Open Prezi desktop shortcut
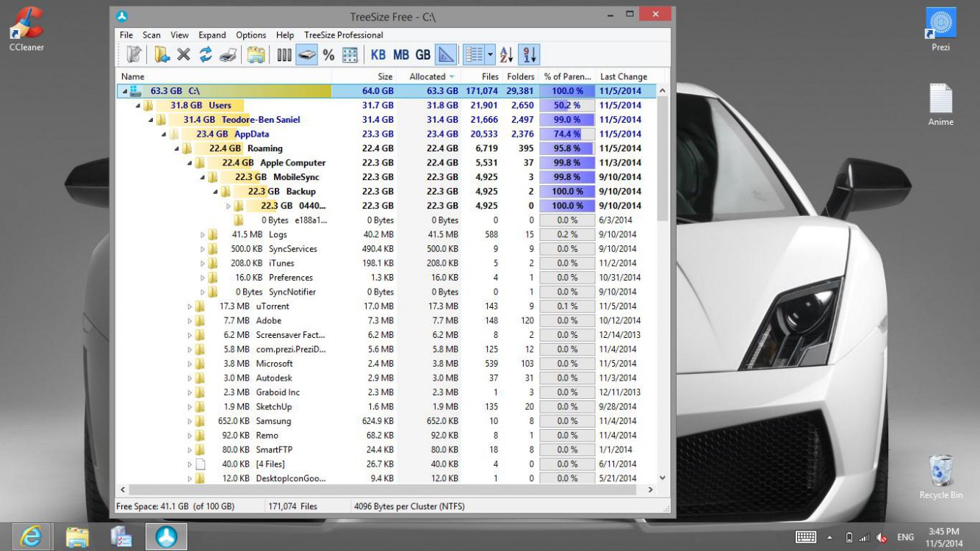Screen dimensions: 980x551 (941, 31)
